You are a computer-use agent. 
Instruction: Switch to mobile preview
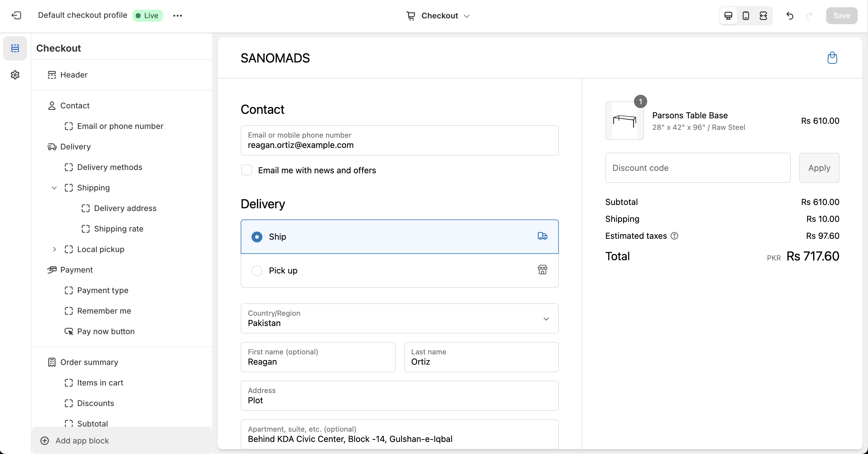pos(746,15)
